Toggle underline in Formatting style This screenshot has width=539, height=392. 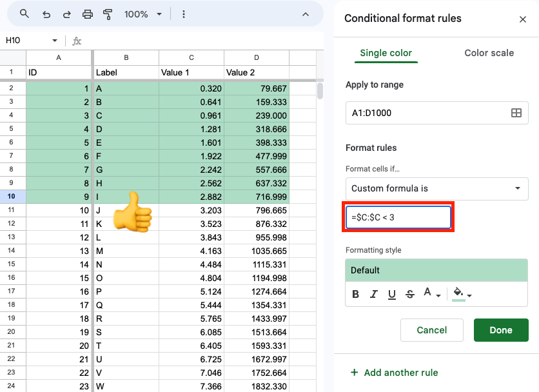tap(391, 294)
